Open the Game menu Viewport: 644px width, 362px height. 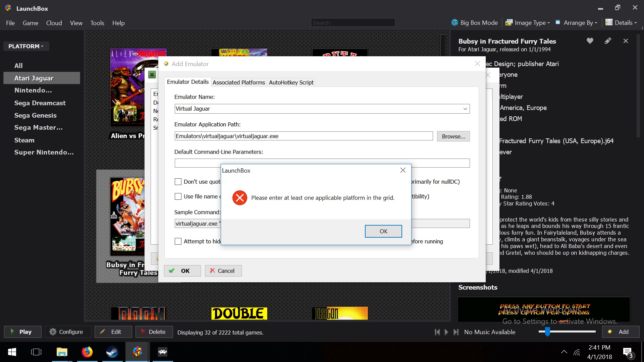point(31,23)
